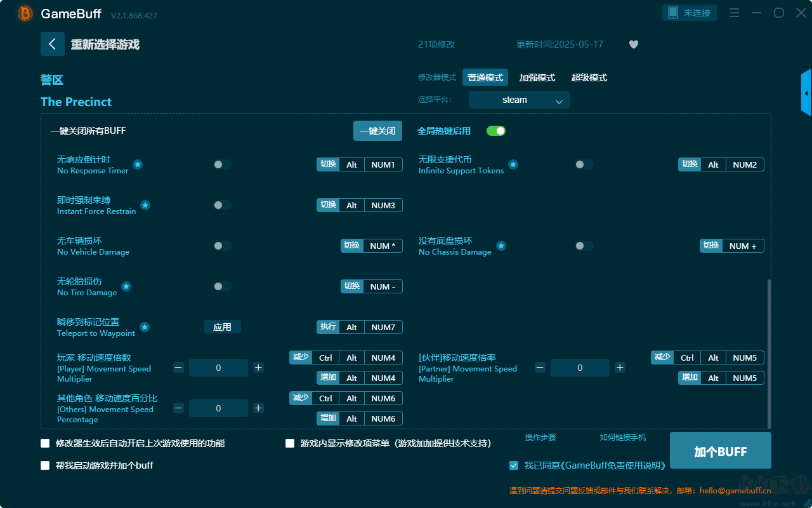Open the 如何链接手机 link
The height and width of the screenshot is (508, 812).
(623, 438)
